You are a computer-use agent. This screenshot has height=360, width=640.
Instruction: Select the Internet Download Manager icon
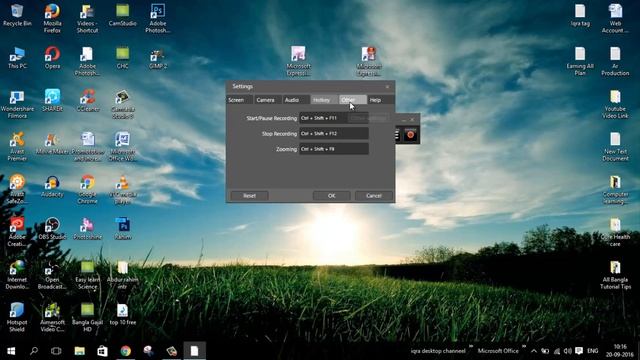(17, 275)
